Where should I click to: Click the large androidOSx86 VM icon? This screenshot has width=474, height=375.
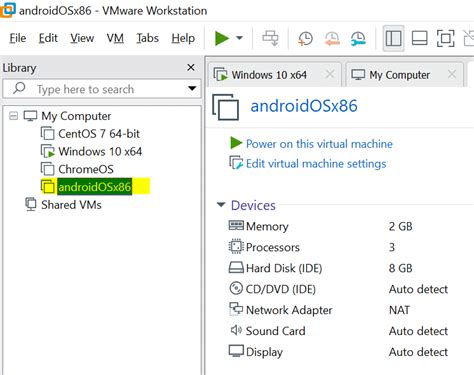pyautogui.click(x=226, y=107)
